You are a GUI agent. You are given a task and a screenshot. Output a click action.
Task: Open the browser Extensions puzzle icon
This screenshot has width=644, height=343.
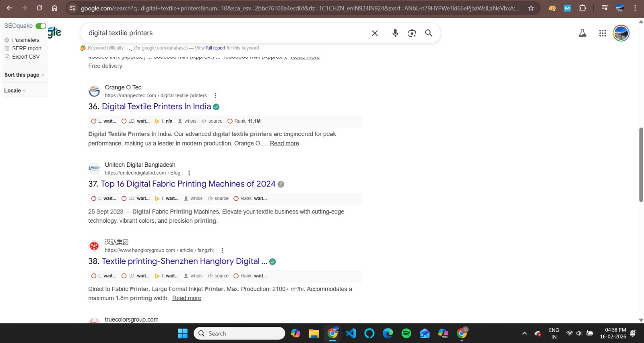pyautogui.click(x=582, y=8)
